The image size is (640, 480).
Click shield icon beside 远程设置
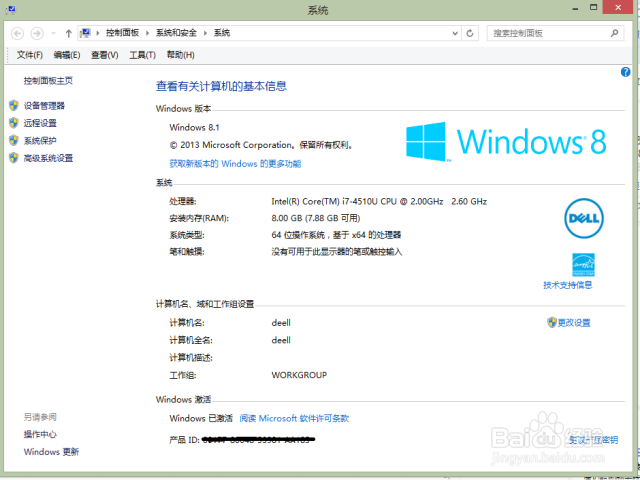14,123
